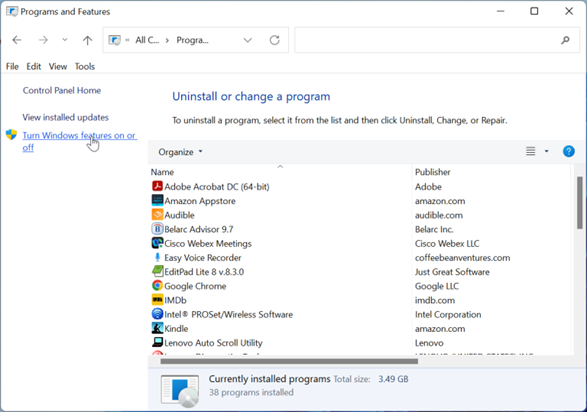Click the Just Great Software publisher cell
This screenshot has height=412, width=587.
pos(452,272)
